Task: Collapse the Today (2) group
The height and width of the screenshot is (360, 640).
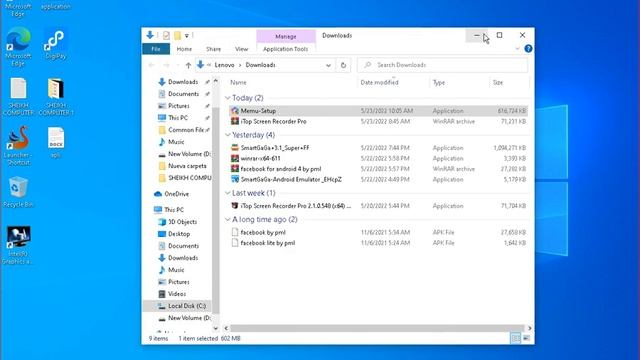Action: (x=228, y=98)
